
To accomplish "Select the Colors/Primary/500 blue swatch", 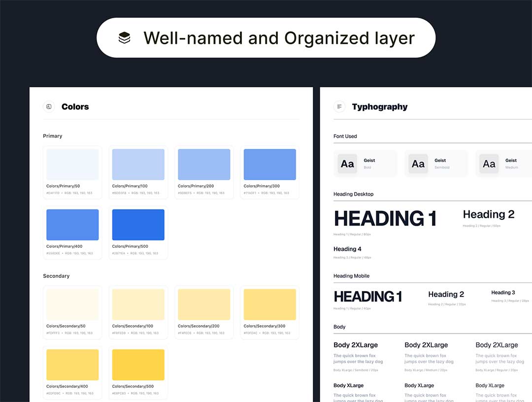I will click(x=138, y=225).
